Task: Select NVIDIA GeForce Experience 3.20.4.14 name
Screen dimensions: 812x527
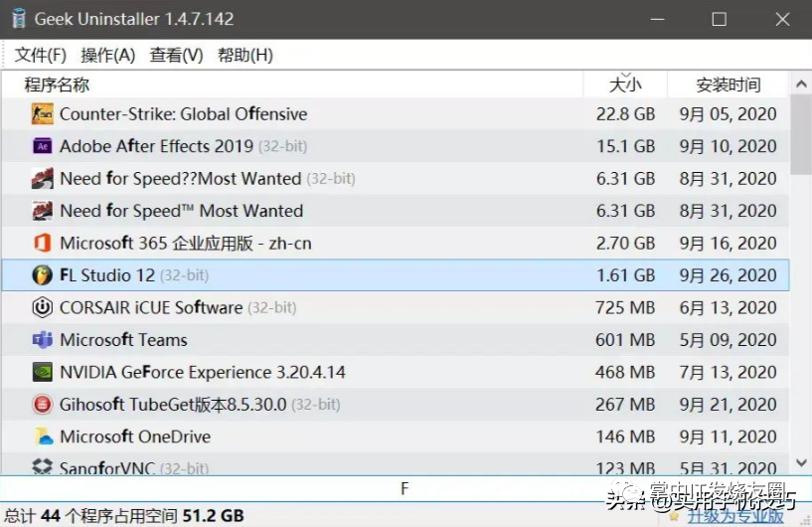Action: tap(203, 372)
